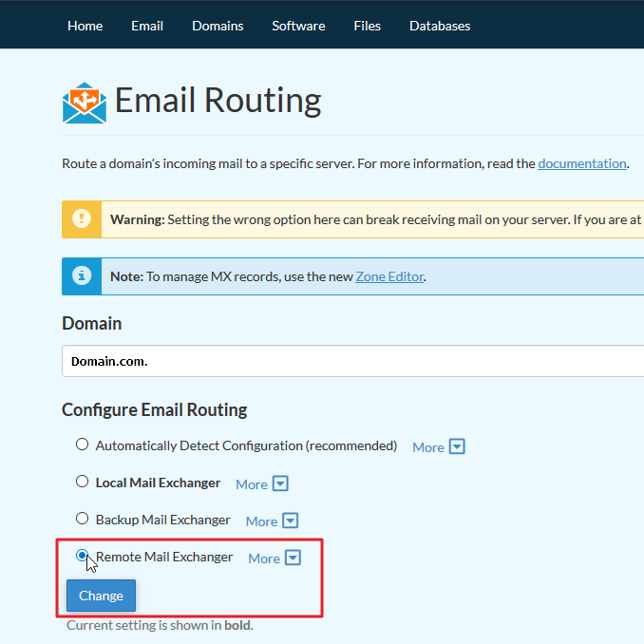Choose the Backup Mail Exchanger radio button
644x644 pixels.
pyautogui.click(x=83, y=519)
